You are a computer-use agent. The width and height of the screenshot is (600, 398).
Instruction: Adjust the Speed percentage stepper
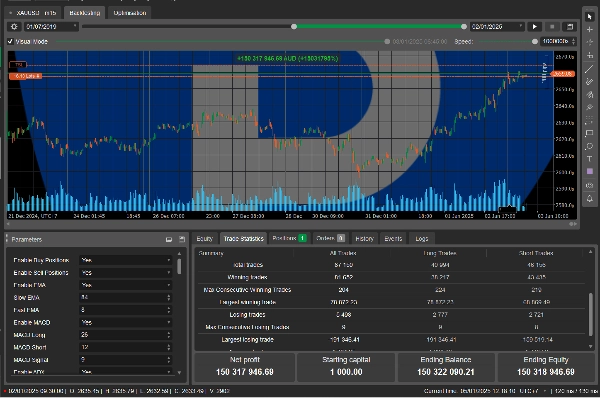(x=573, y=41)
